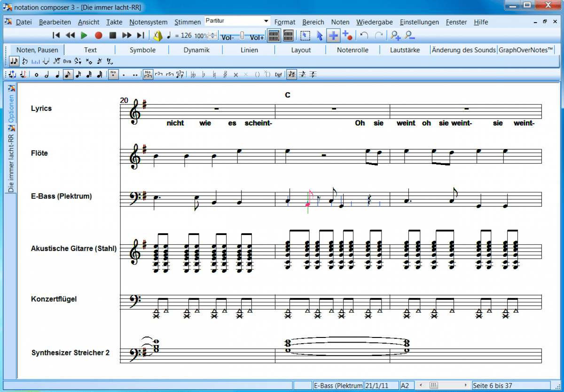This screenshot has width=564, height=392.
Task: Rewind to the beginning of the song
Action: [56, 35]
